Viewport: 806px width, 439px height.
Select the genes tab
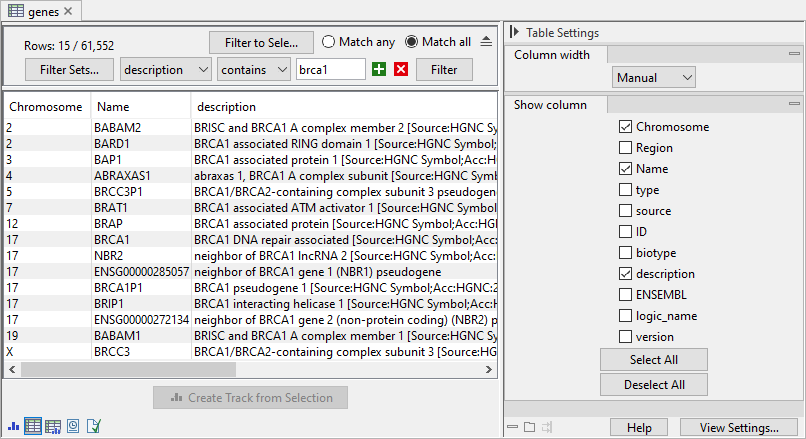[x=40, y=11]
